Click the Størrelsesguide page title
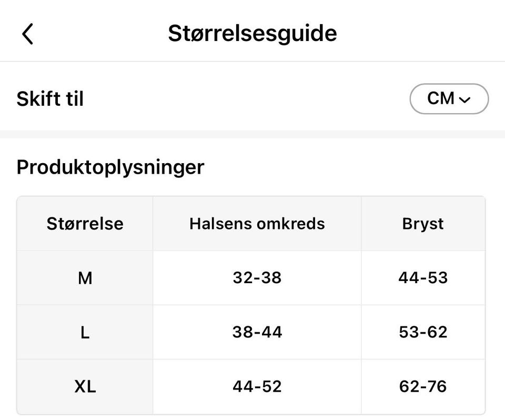The height and width of the screenshot is (420, 505). 252,34
